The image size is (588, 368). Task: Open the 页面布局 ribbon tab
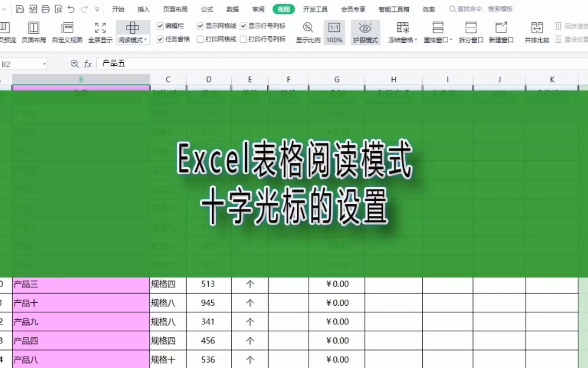pos(175,9)
